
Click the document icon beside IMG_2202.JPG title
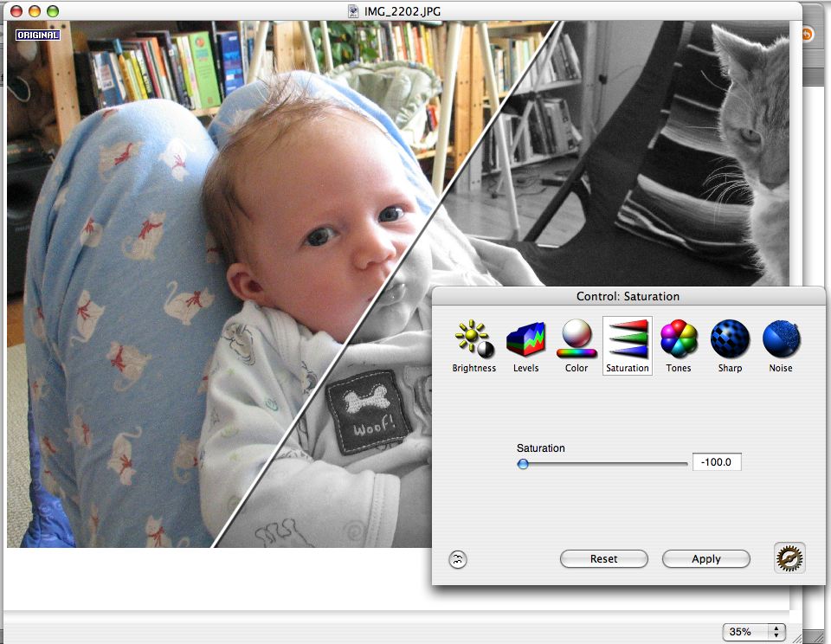353,11
